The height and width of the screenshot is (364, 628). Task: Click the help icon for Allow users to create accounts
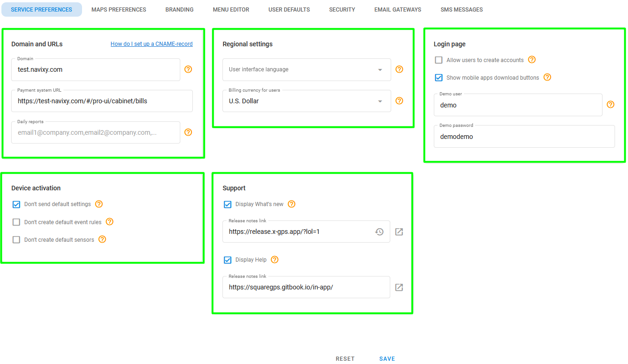532,60
